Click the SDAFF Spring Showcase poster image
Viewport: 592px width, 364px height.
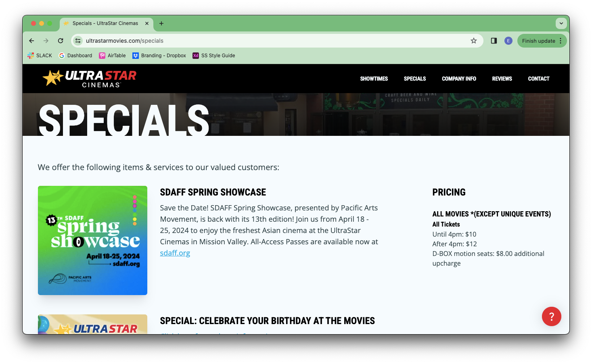point(92,240)
